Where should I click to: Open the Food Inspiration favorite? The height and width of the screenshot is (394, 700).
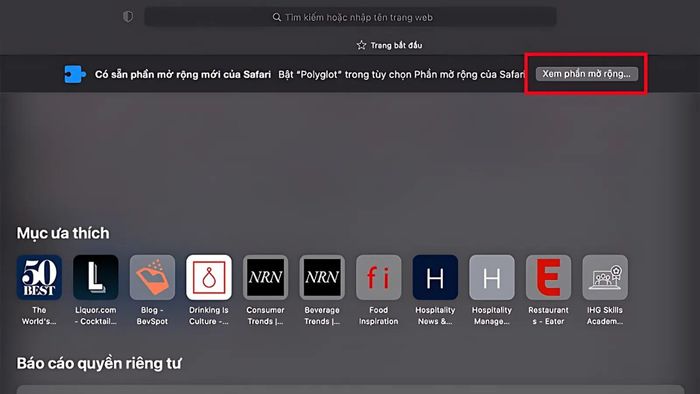(379, 277)
